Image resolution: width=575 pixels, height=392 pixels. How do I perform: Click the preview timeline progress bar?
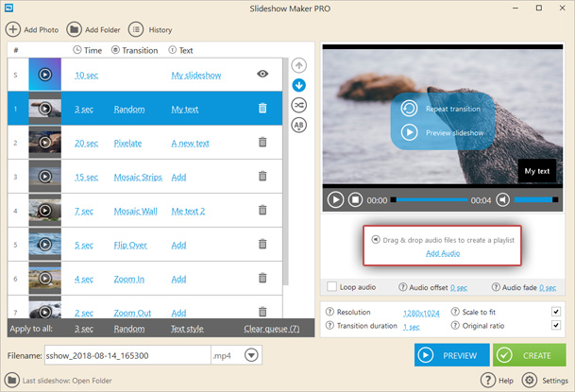pyautogui.click(x=429, y=200)
